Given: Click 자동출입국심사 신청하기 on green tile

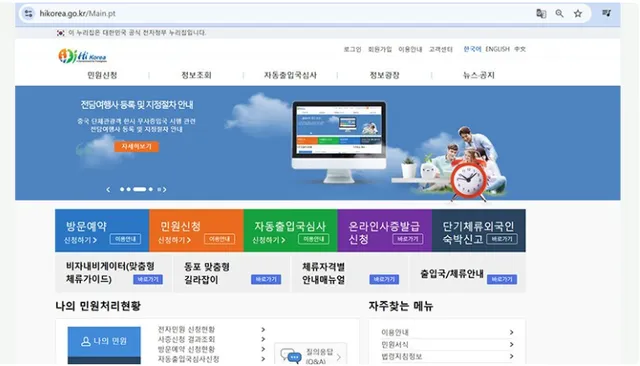Looking at the screenshot, I should tap(269, 240).
